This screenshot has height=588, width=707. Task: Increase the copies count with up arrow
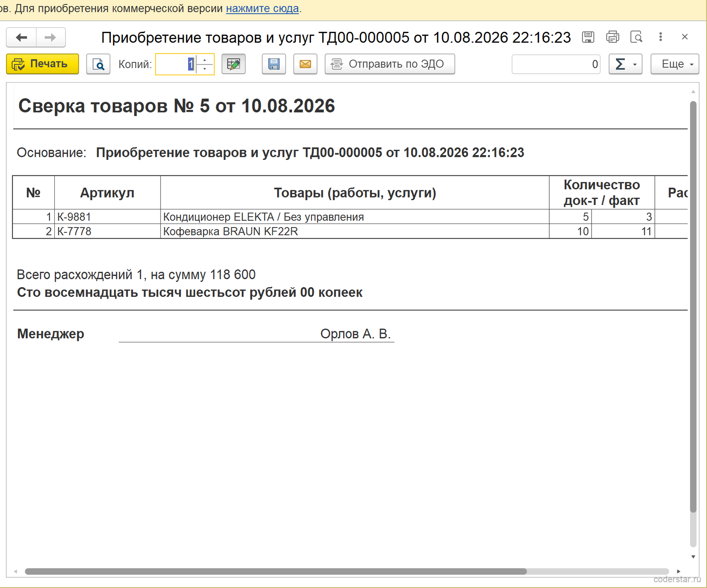pyautogui.click(x=205, y=60)
